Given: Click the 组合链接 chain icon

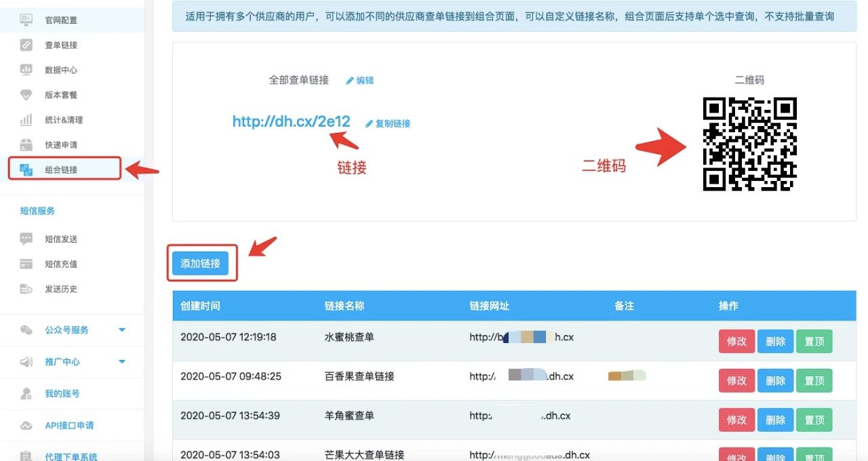Looking at the screenshot, I should point(26,169).
